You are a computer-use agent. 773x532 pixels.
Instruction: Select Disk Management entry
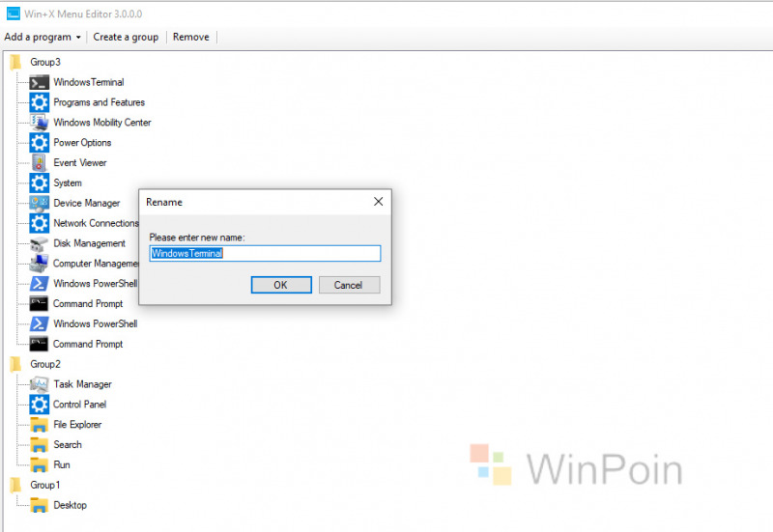[89, 243]
